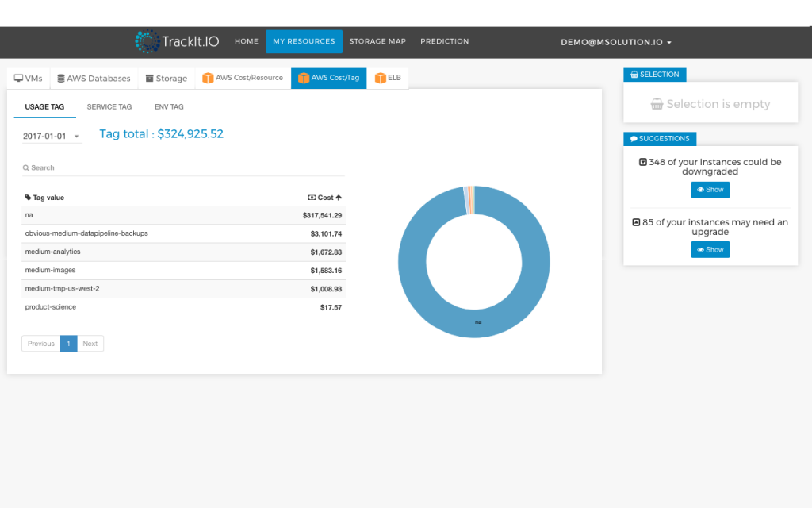Click the TrackIt.IO logo

click(176, 41)
